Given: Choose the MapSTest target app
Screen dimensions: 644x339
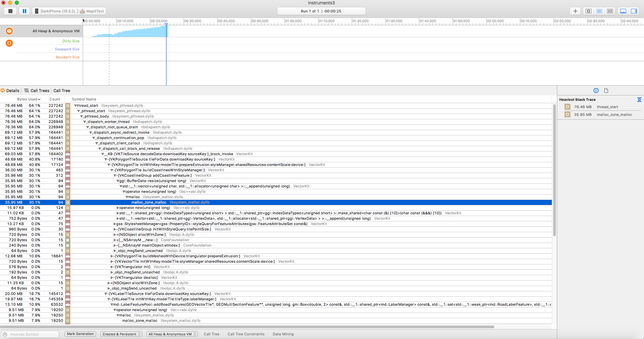Looking at the screenshot, I should pos(92,11).
